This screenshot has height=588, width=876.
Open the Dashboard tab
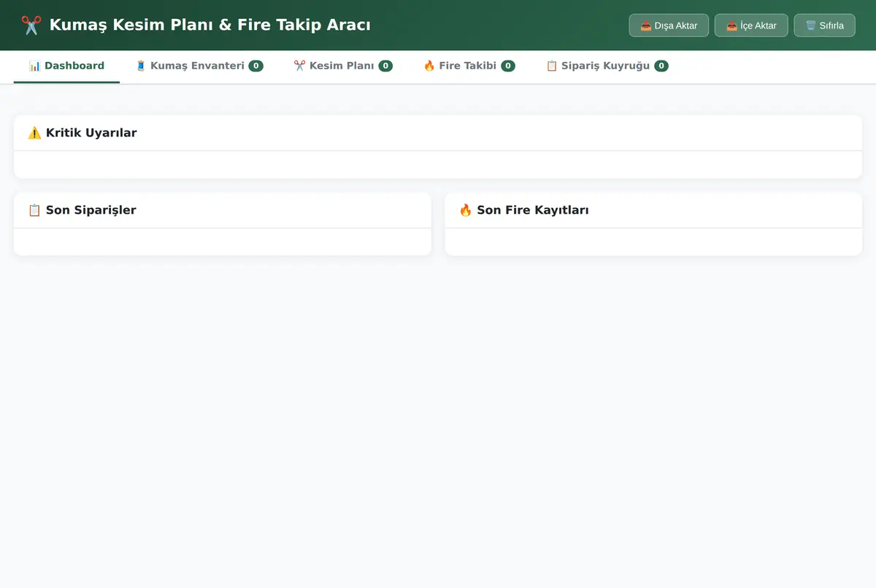(66, 66)
